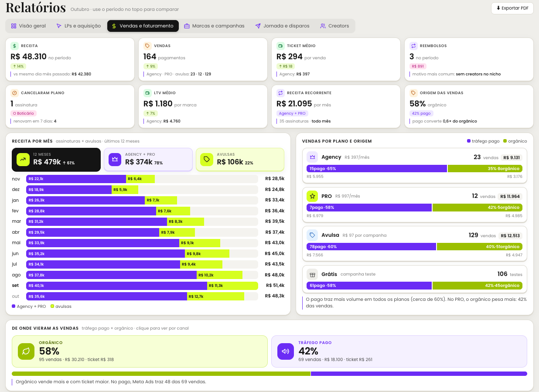The image size is (539, 392).
Task: Click the PRO plan organic bar segment
Action: [478, 208]
